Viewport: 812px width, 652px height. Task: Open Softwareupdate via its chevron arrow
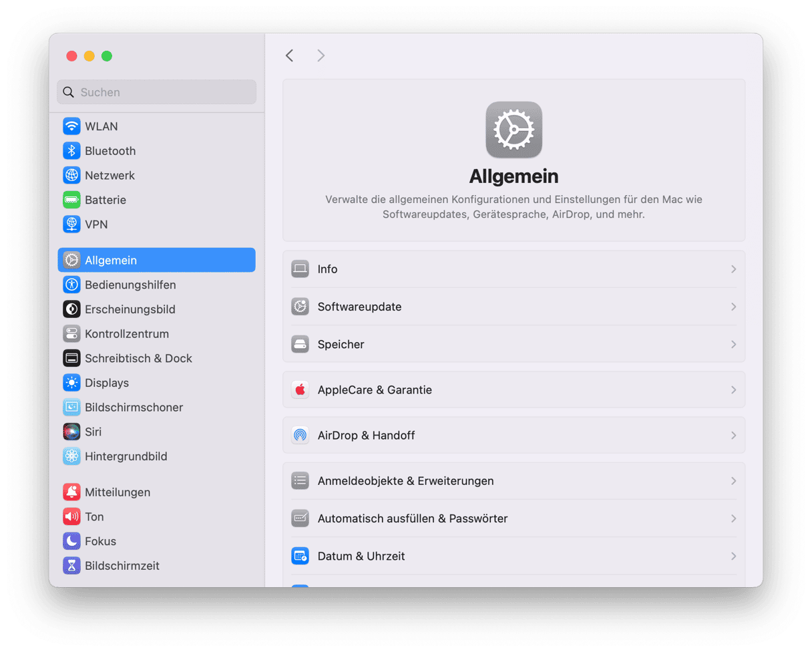[x=733, y=307]
